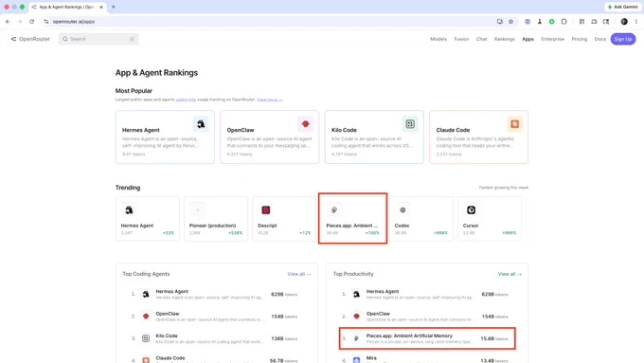Click Pieces.app icon in Top Productivity
This screenshot has height=363, width=644.
point(356,338)
